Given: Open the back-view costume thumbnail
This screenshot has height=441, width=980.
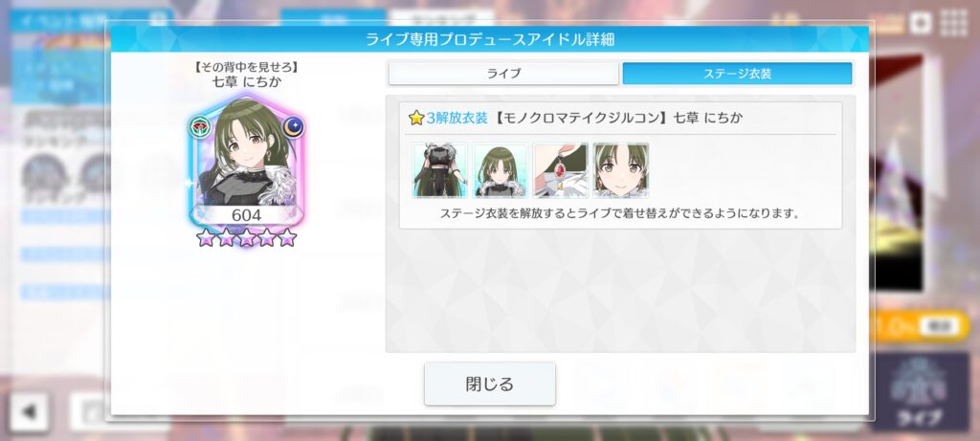Looking at the screenshot, I should coord(439,170).
